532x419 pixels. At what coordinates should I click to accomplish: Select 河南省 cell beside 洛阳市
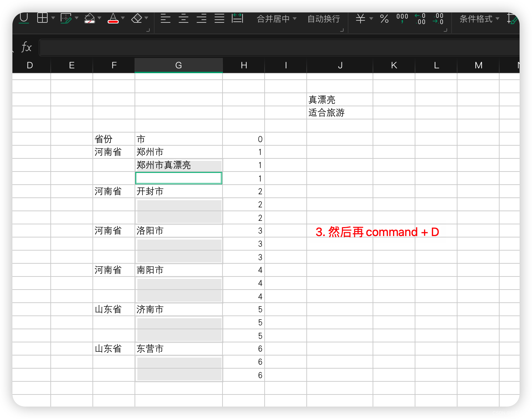114,231
